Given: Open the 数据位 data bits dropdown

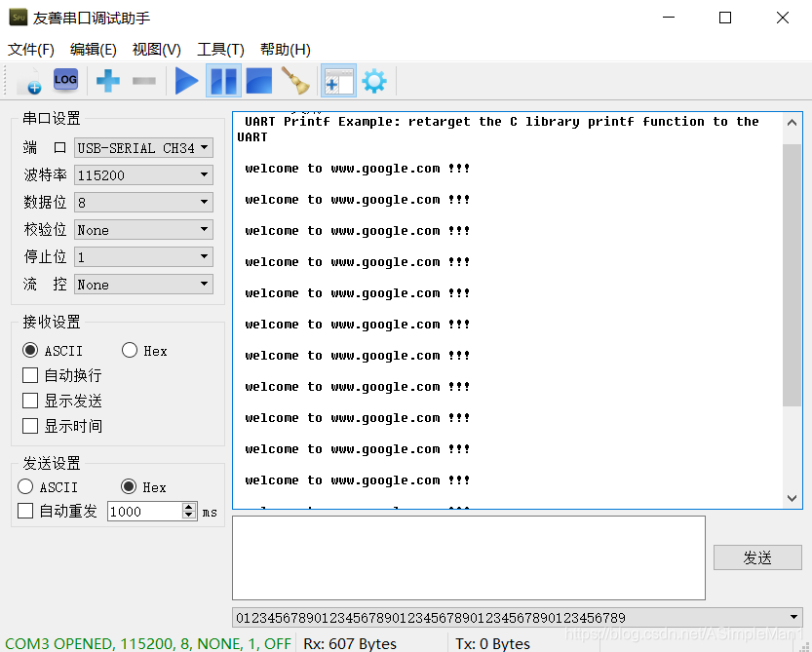Looking at the screenshot, I should [x=143, y=202].
